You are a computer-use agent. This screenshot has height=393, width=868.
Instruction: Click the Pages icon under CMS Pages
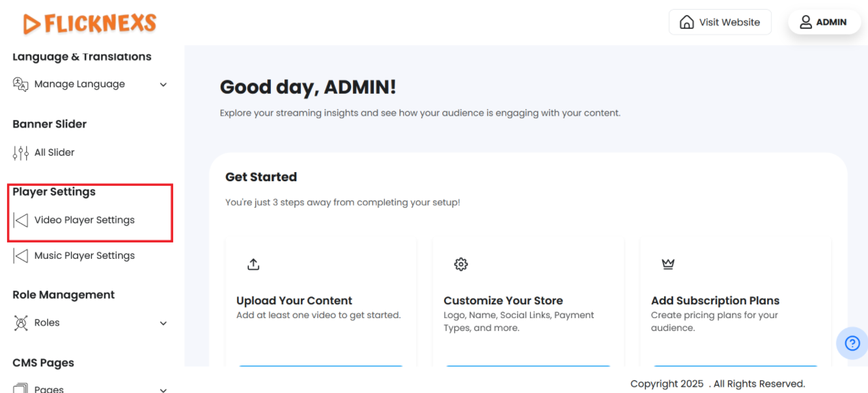pyautogui.click(x=21, y=388)
